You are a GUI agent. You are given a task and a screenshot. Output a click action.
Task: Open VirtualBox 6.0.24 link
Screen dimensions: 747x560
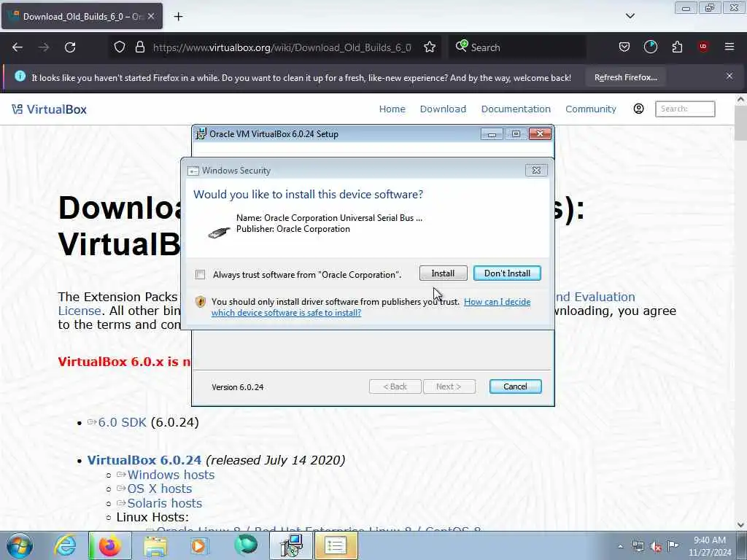(x=144, y=460)
